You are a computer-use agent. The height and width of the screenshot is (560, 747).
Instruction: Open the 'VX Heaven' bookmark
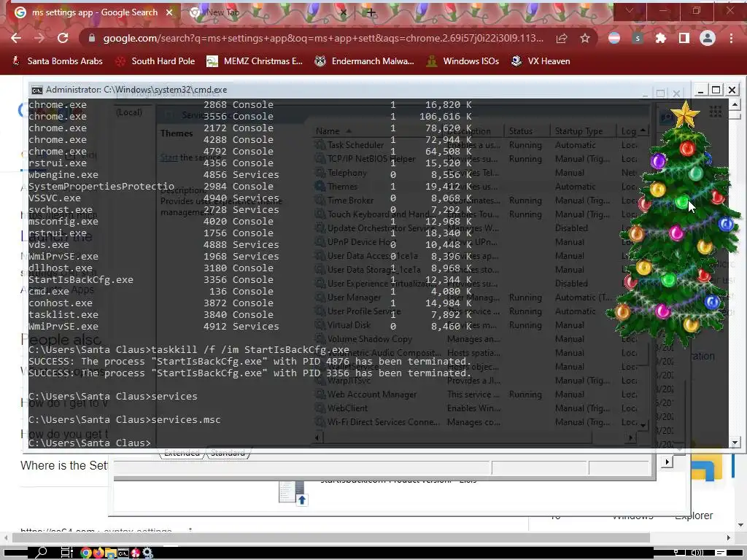click(541, 61)
